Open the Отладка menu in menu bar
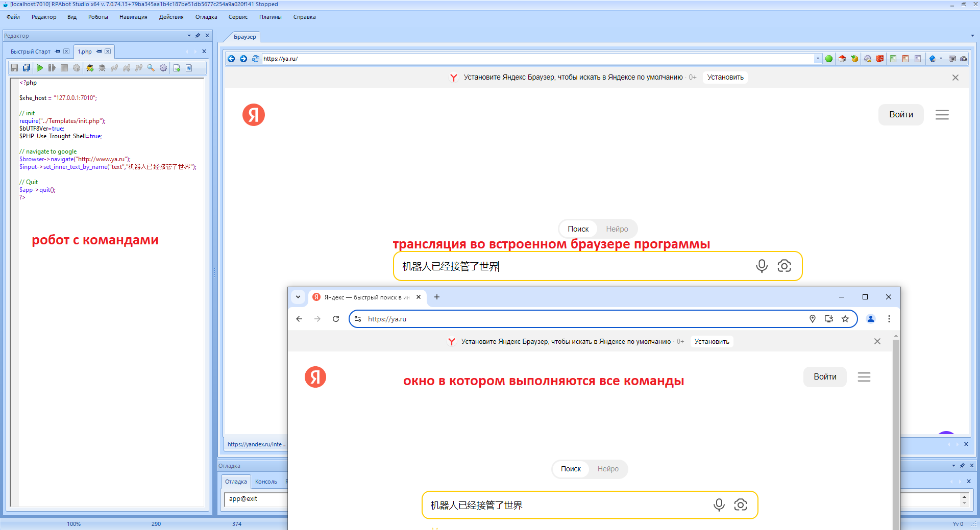This screenshot has width=980, height=530. [x=206, y=17]
